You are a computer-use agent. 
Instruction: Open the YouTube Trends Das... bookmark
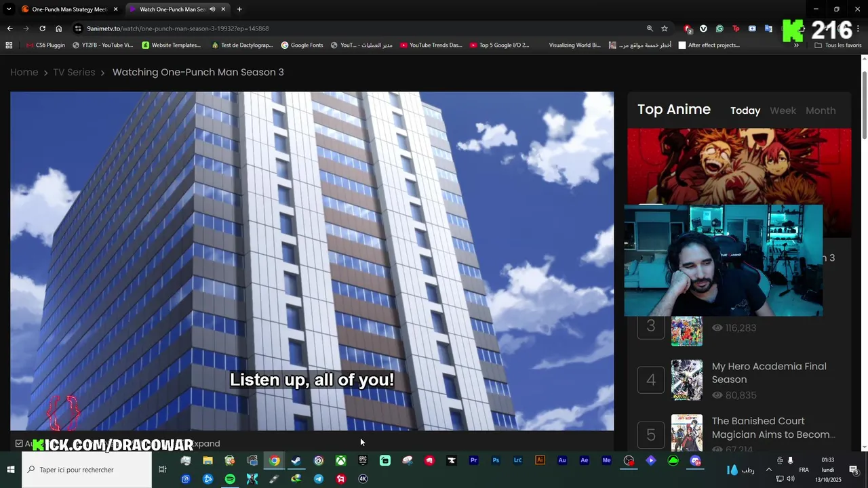431,45
